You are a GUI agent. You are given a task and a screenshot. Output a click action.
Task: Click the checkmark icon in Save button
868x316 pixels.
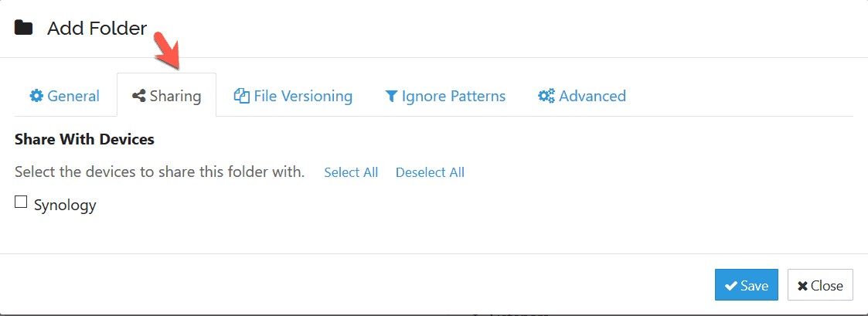point(730,286)
